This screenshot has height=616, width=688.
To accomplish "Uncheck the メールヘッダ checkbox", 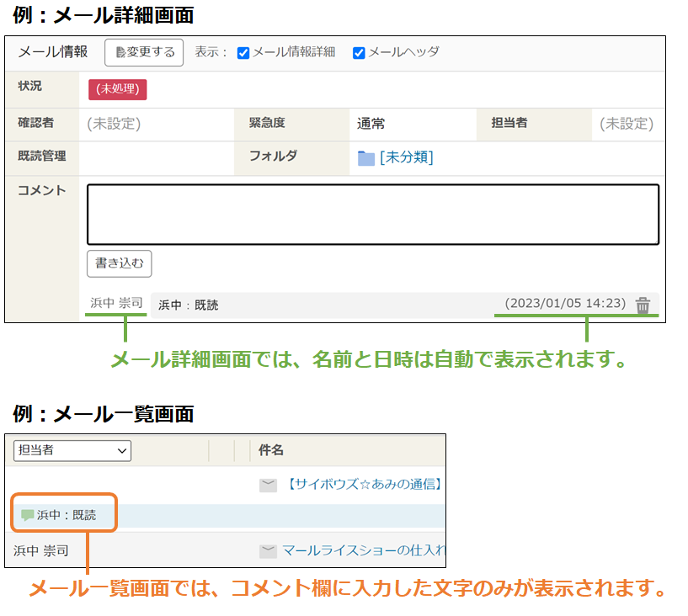I will coord(359,52).
